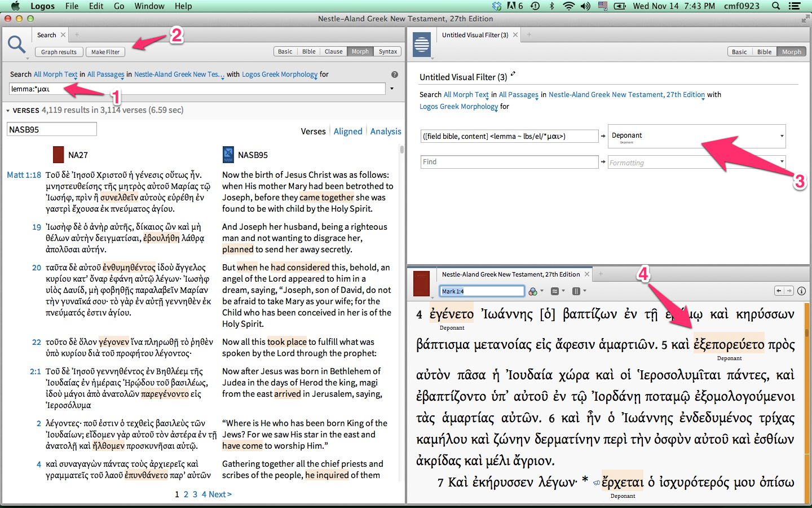Enter full screen via the window arrows icon
Viewport: 812px width, 508px height.
(x=805, y=19)
